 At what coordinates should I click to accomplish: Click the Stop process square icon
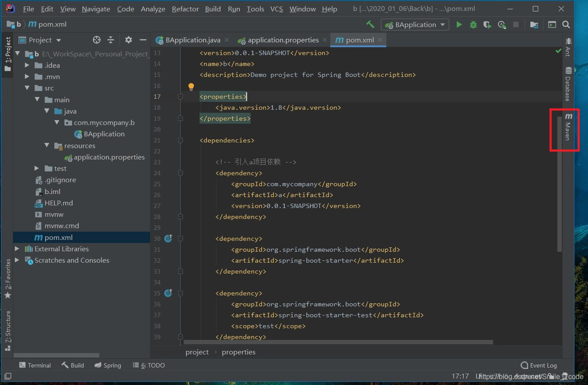[x=516, y=24]
